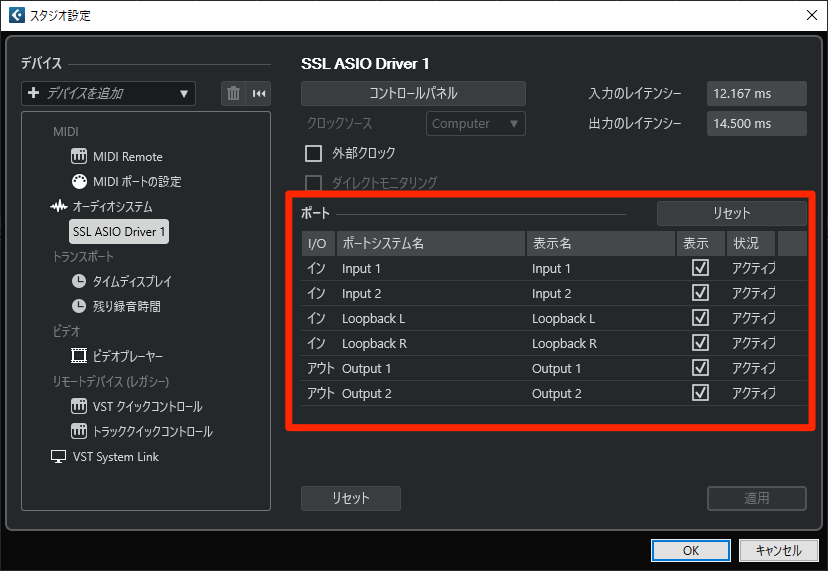Click the plus icon in デバイスを追加
The width and height of the screenshot is (828, 571).
coord(33,93)
